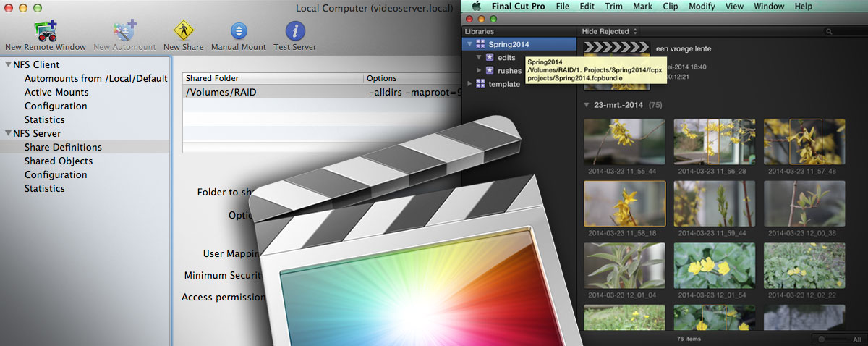
Task: Open the Hide Rejected filter dropdown
Action: pos(610,31)
